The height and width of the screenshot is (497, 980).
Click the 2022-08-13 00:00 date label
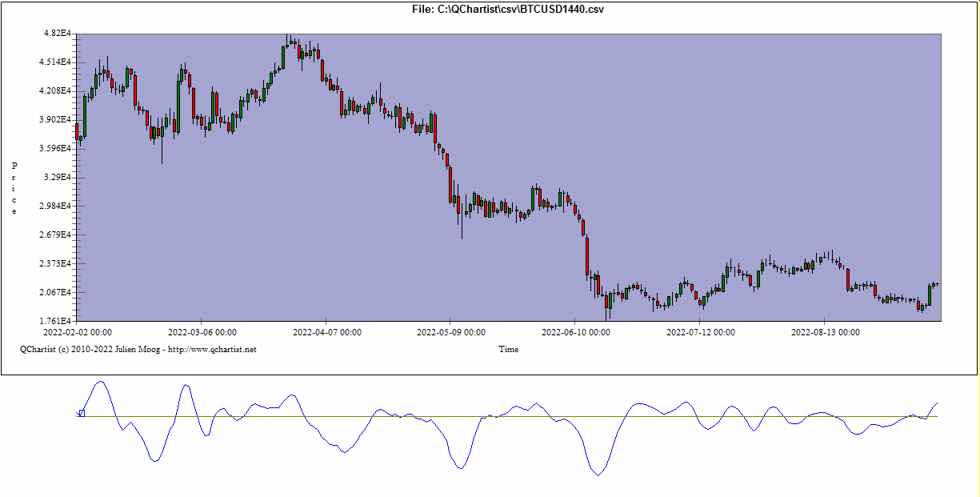[x=826, y=331]
